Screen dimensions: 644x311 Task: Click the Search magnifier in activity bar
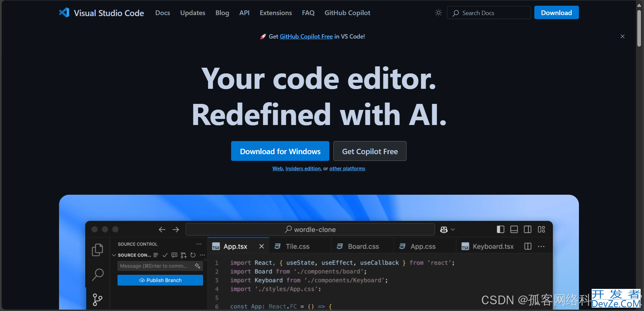[98, 274]
